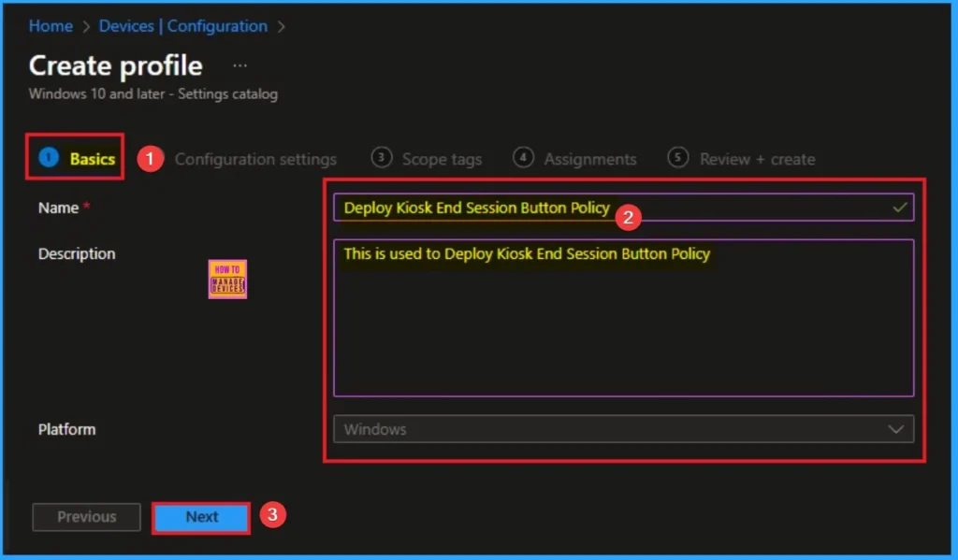Click the red annotation badge 3 beside Next
The image size is (958, 560).
point(271,515)
